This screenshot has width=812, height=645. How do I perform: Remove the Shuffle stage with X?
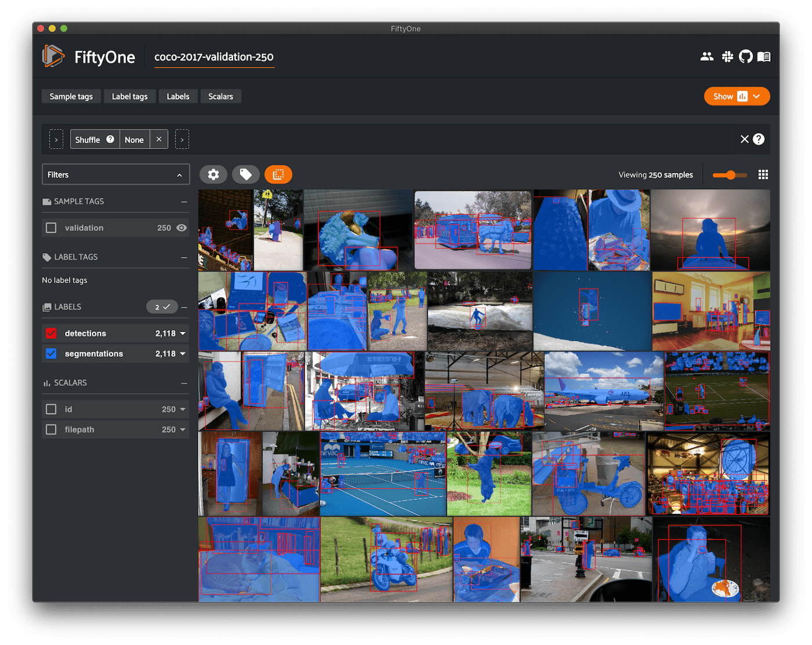(159, 139)
